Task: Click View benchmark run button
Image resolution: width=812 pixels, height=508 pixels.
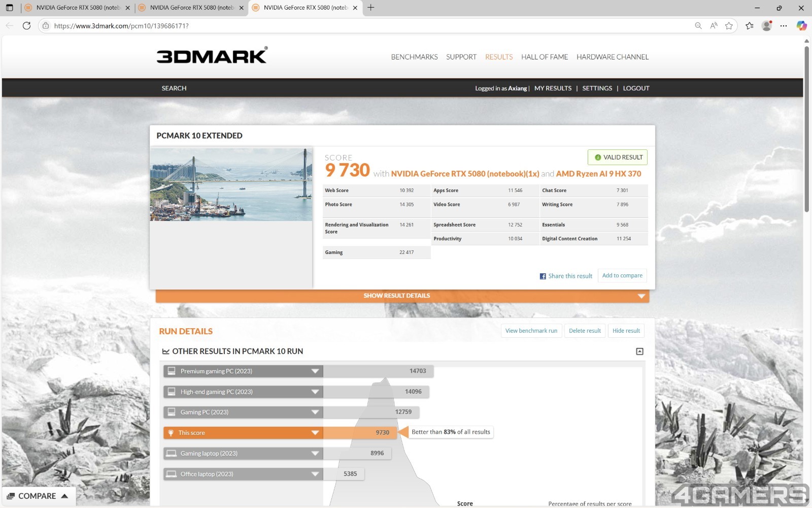Action: [531, 331]
